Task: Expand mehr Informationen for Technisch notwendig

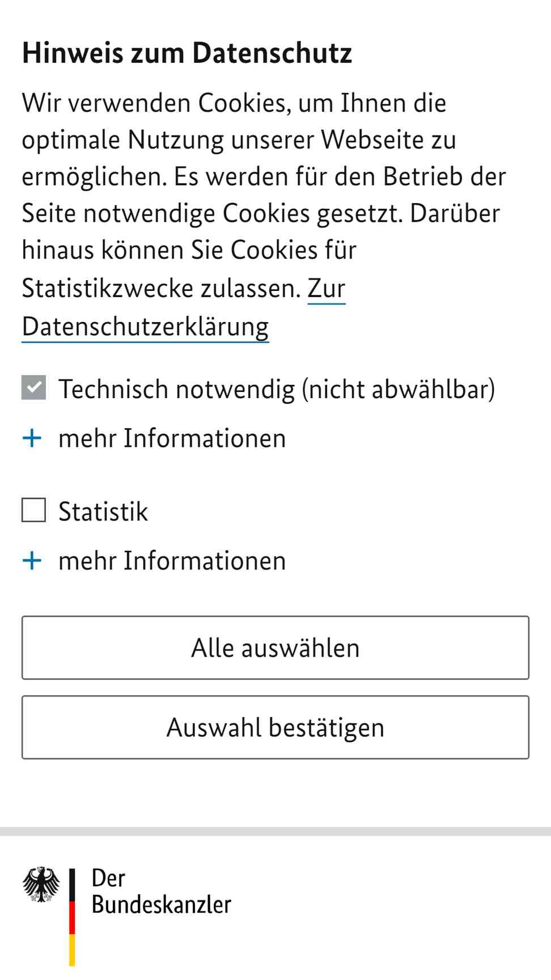Action: point(172,438)
